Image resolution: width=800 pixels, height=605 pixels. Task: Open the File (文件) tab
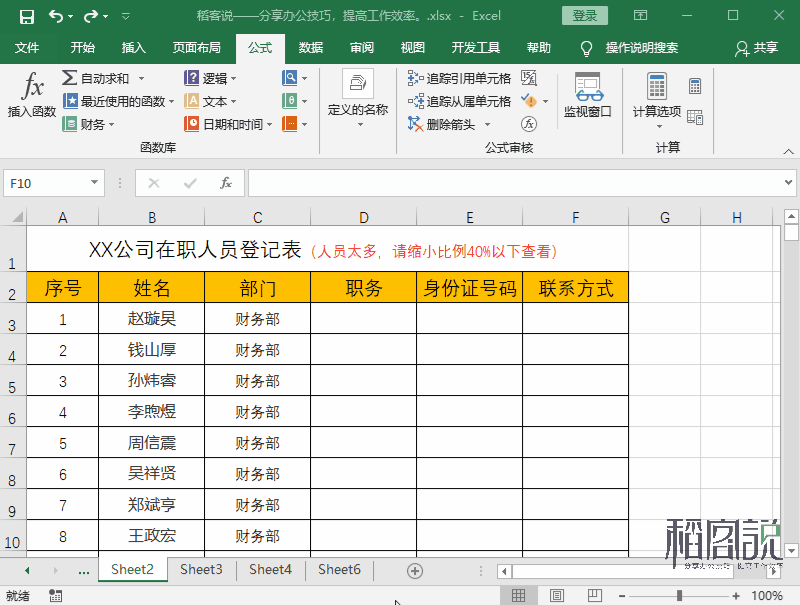click(x=27, y=48)
